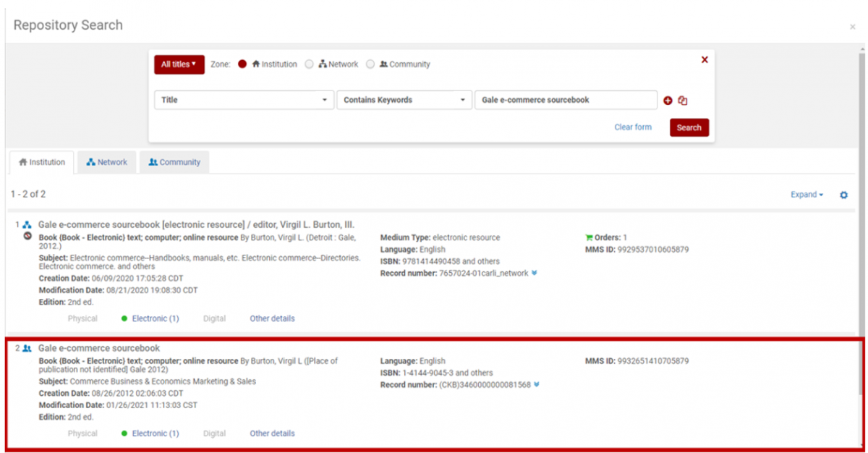This screenshot has width=868, height=453.
Task: Click the Clear form link
Action: point(632,127)
